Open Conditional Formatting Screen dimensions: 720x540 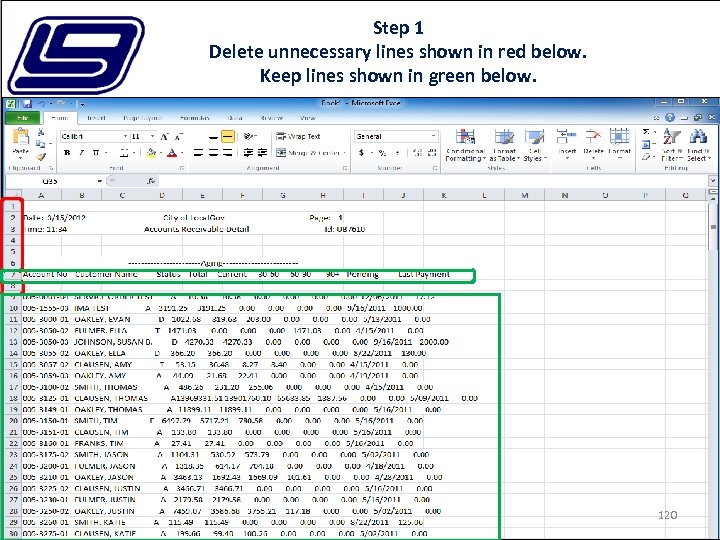click(465, 145)
